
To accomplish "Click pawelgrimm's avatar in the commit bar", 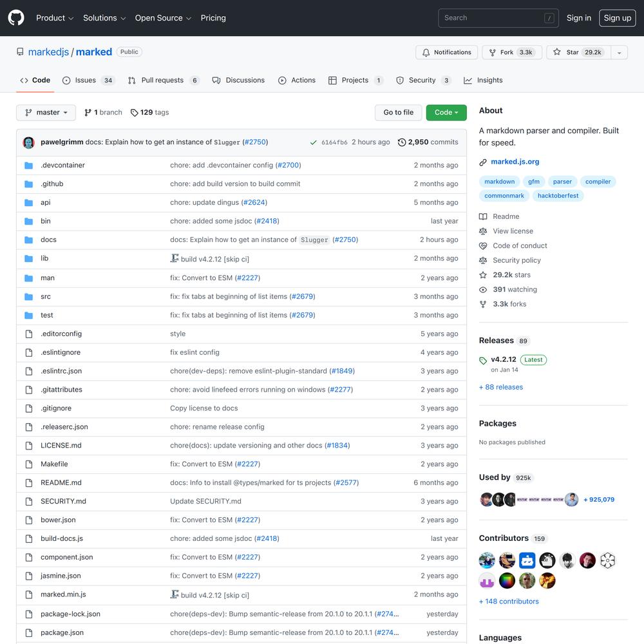I will (29, 142).
